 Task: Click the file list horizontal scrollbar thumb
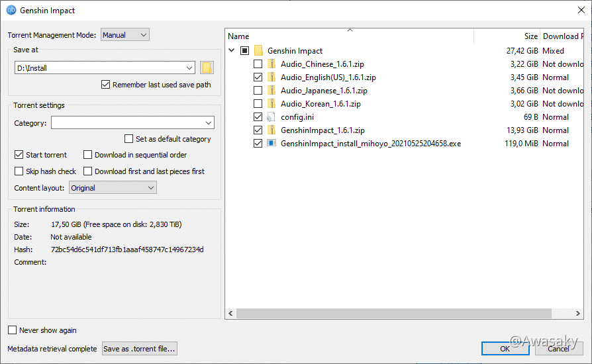(394, 313)
